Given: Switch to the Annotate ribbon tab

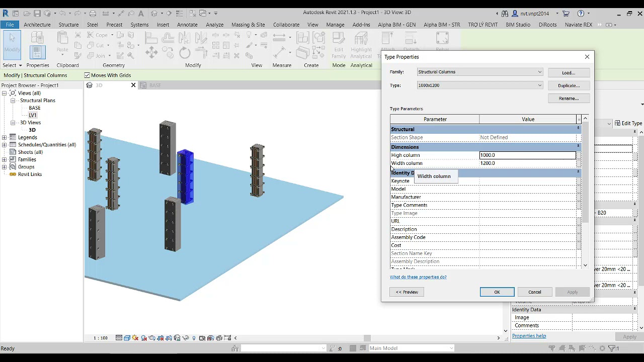Looking at the screenshot, I should pos(187,25).
